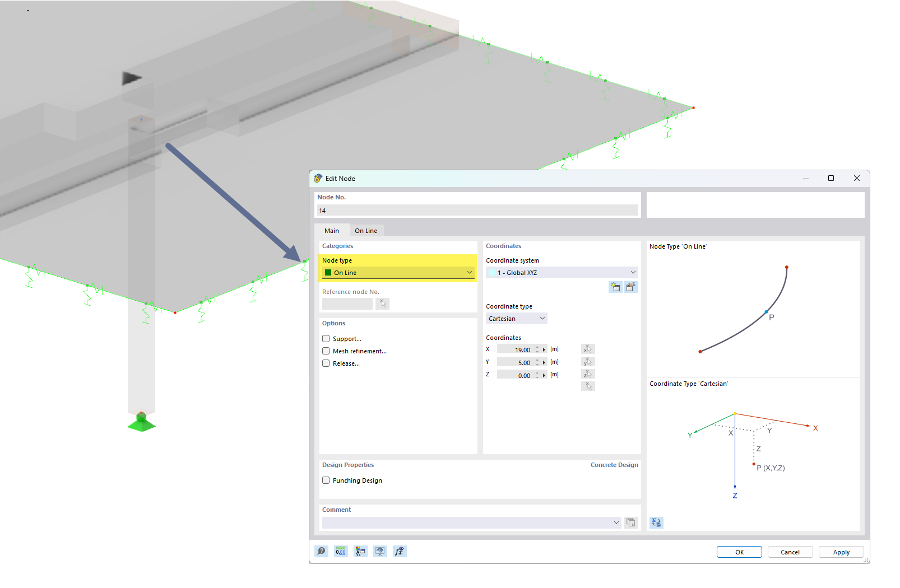This screenshot has height=588, width=900.
Task: Pick X coordinate graphically icon
Action: click(x=588, y=349)
